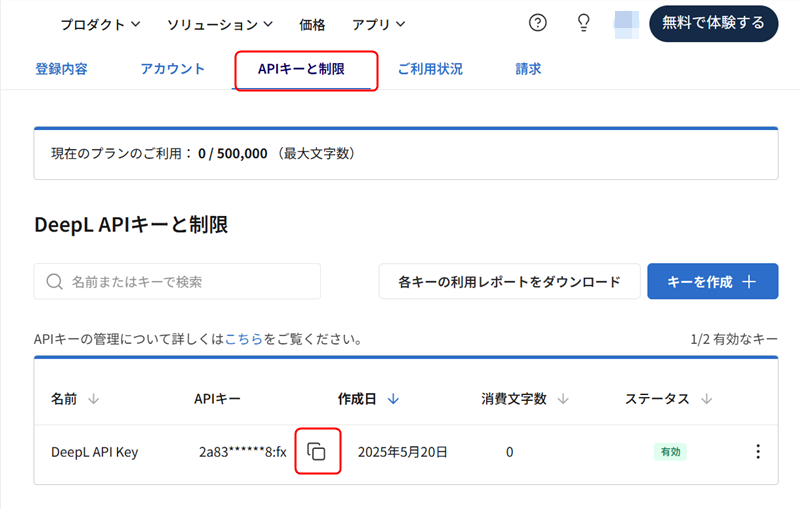
Task: Click the 2025年5月20日 creation date cell
Action: 403,452
